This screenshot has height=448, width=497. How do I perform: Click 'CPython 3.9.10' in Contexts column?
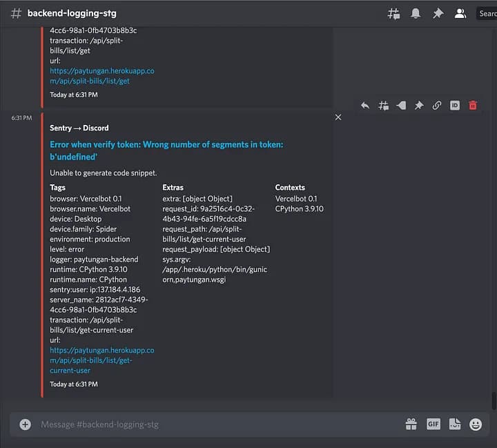pos(299,209)
